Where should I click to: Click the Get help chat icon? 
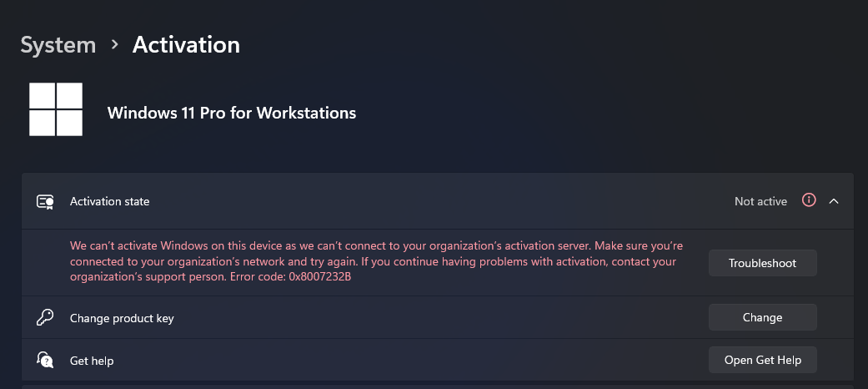[x=45, y=360]
